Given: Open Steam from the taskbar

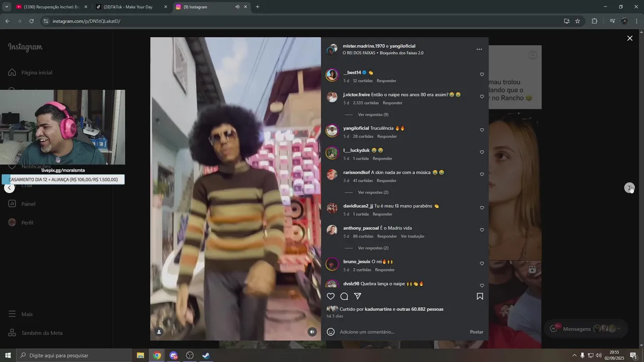Looking at the screenshot, I should (206, 355).
